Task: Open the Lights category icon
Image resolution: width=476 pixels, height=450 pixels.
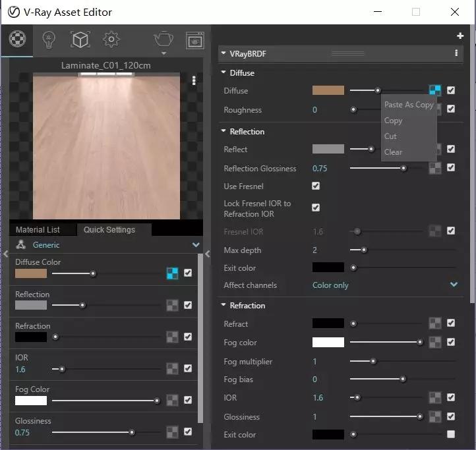Action: pos(49,40)
